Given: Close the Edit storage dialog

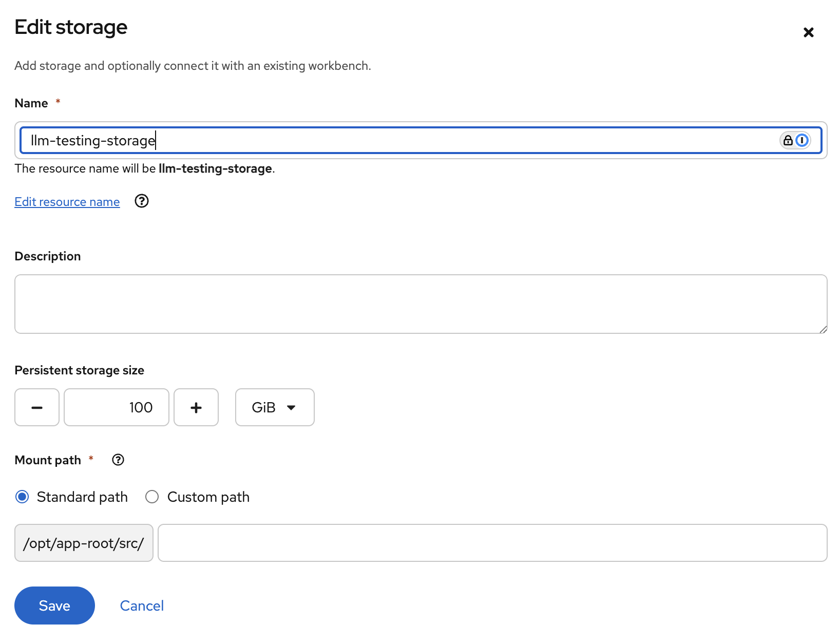Looking at the screenshot, I should tap(808, 32).
